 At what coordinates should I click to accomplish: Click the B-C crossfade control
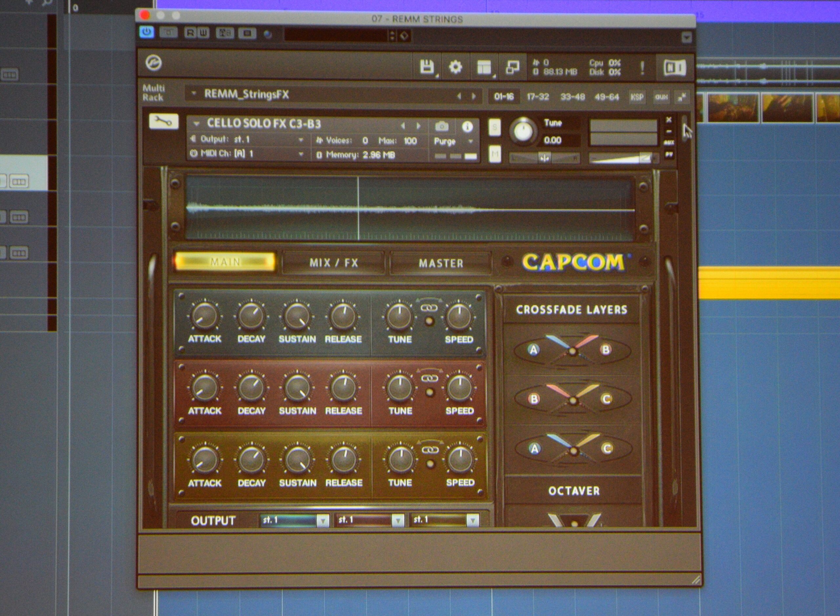click(x=573, y=400)
